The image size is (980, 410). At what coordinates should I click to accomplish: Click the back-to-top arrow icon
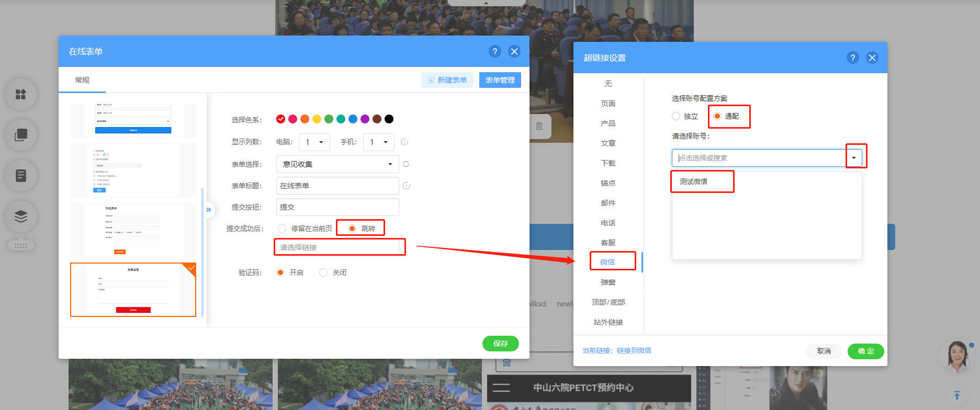[x=956, y=395]
